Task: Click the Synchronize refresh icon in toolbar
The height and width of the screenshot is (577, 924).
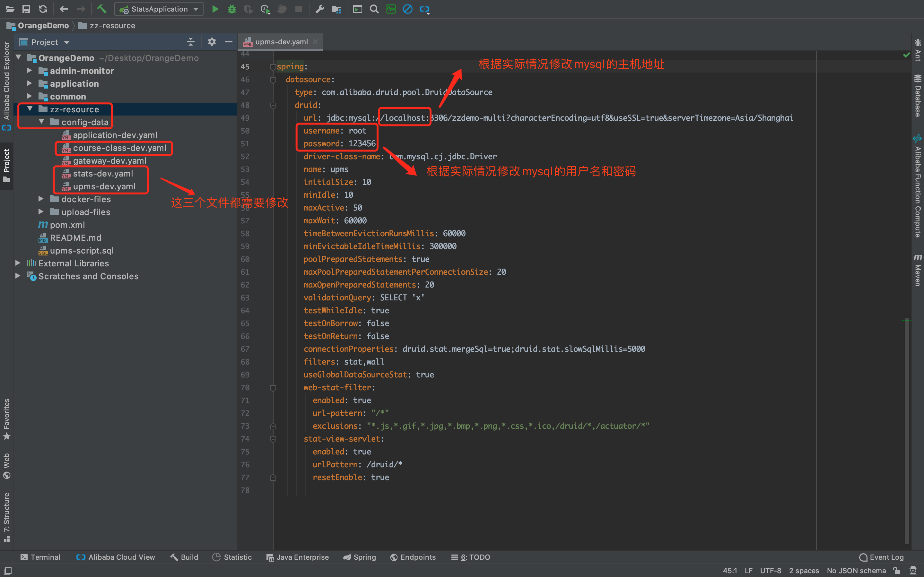Action: pyautogui.click(x=43, y=9)
